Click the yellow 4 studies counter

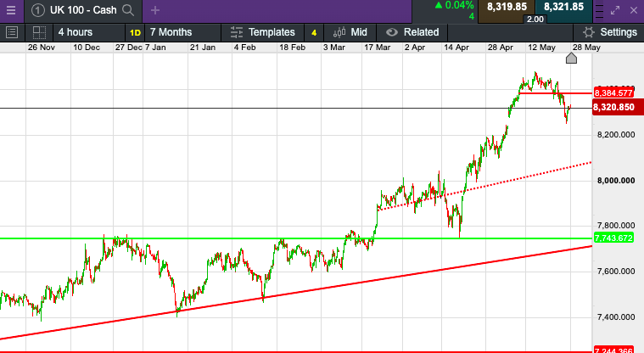coord(314,33)
